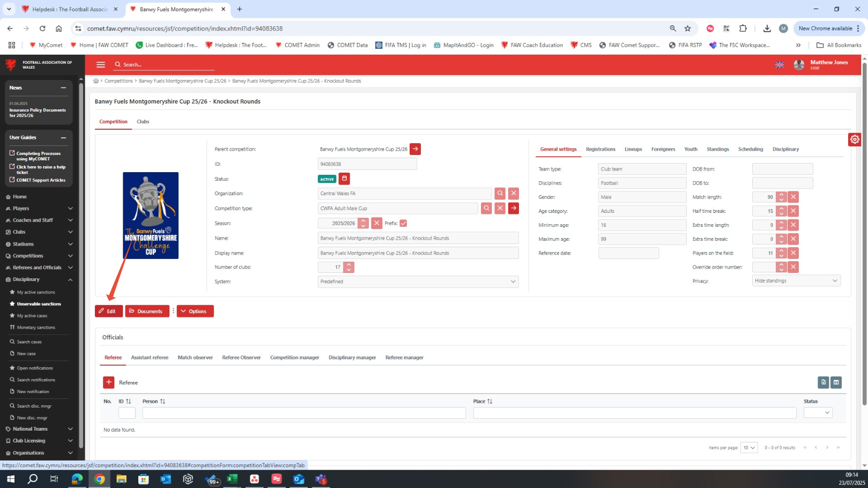Clear the Players on the field value
Image resolution: width=868 pixels, height=488 pixels.
pos(793,253)
